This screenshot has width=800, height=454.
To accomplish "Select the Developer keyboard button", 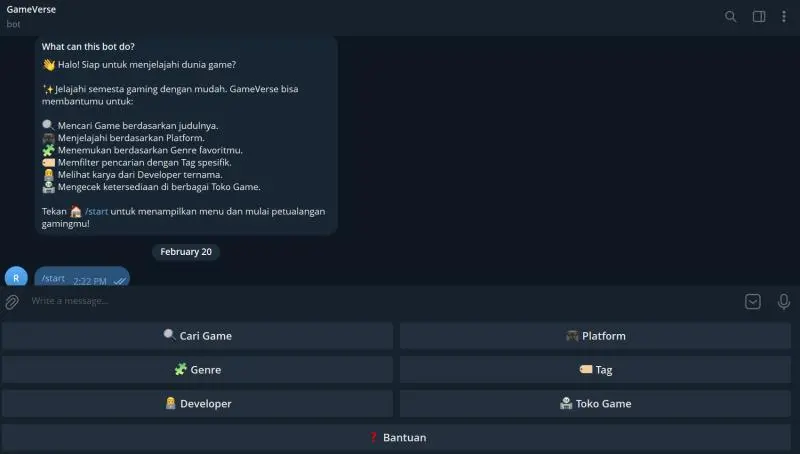I will 197,403.
